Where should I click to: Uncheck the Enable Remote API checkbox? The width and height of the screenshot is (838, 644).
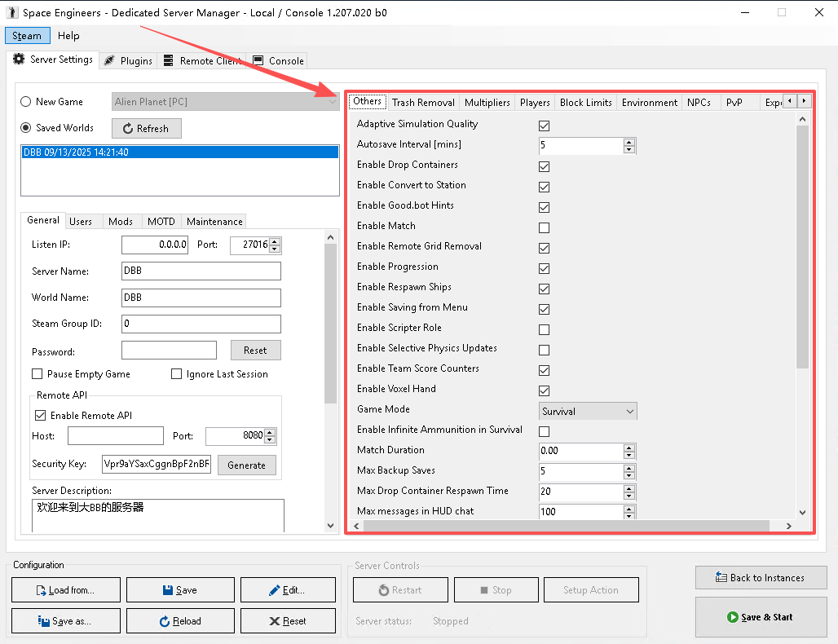click(39, 416)
